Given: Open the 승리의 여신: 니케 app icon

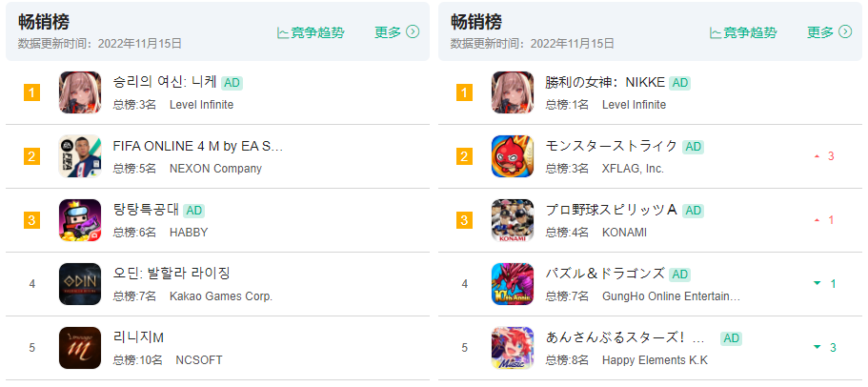Looking at the screenshot, I should click(x=80, y=92).
